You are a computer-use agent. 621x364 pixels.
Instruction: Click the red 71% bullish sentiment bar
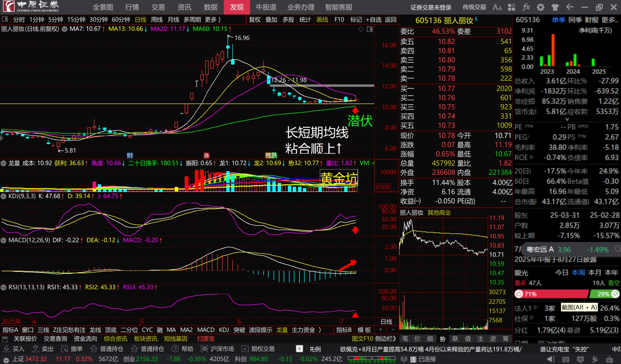coord(551,294)
